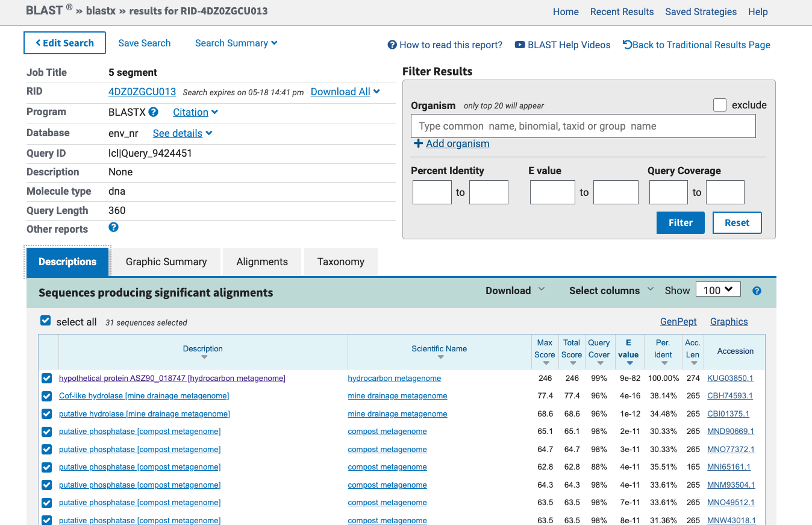Click the Percent Identity minimum field
Viewport: 812px width, 525px height.
432,192
